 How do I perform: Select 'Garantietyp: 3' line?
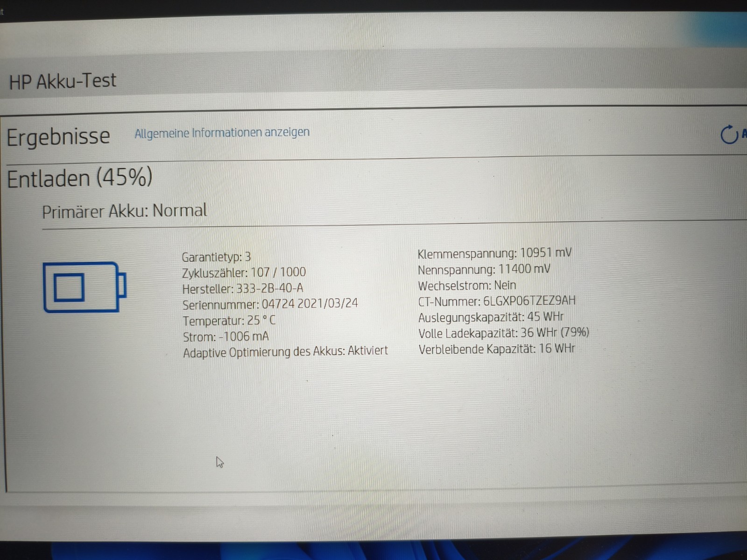[x=216, y=257]
